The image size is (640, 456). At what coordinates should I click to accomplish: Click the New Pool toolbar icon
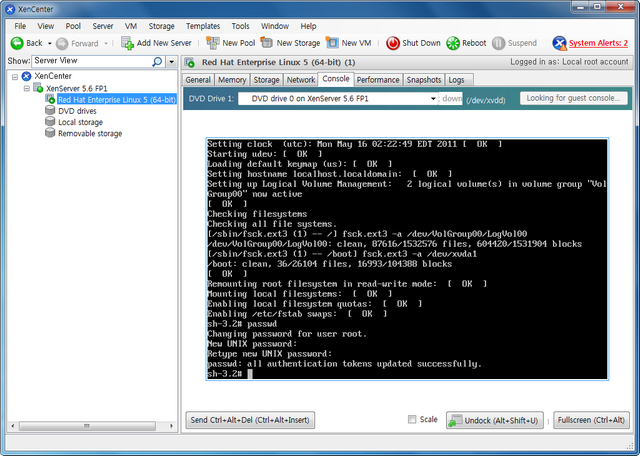click(x=213, y=43)
